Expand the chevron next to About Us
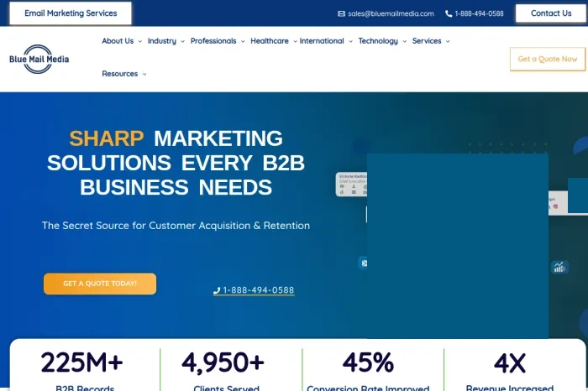 (x=140, y=42)
